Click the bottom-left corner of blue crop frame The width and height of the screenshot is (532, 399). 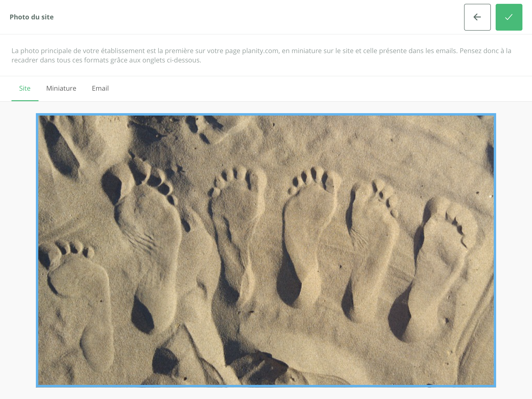37,386
